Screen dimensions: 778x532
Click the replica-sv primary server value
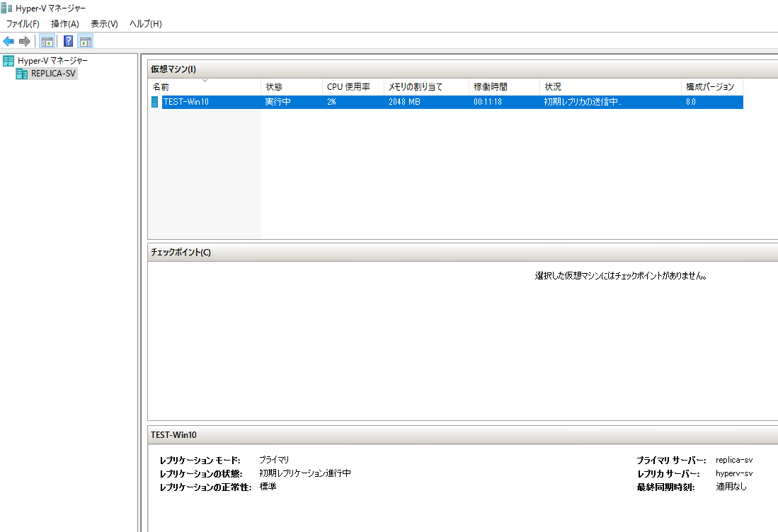(734, 460)
